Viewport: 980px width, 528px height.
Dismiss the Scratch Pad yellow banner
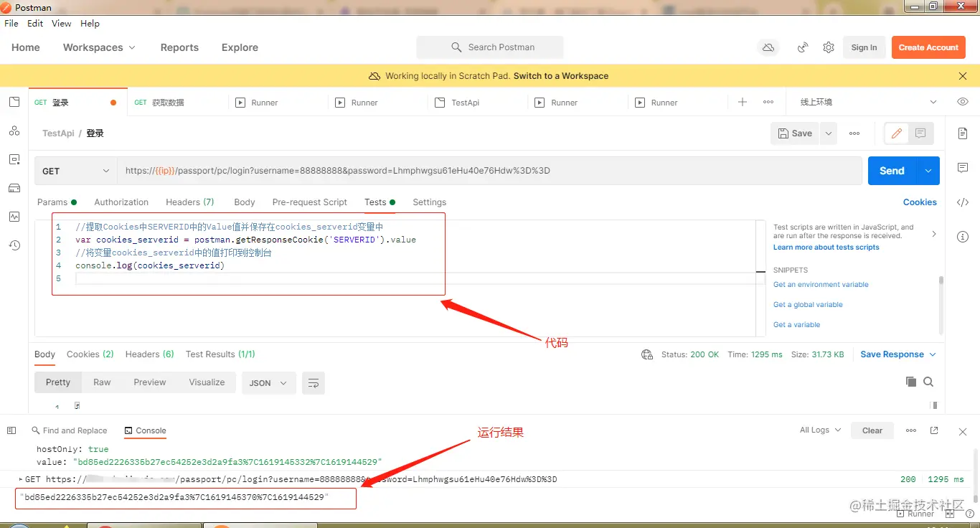[963, 75]
